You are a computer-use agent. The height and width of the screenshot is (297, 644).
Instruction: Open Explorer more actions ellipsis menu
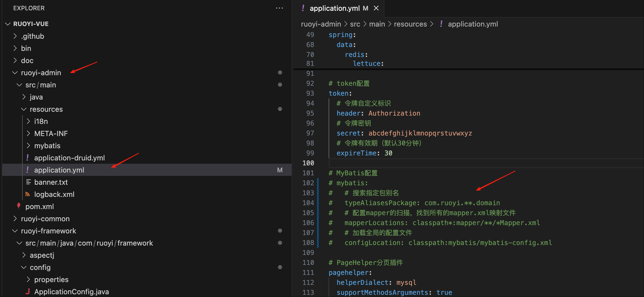(279, 8)
